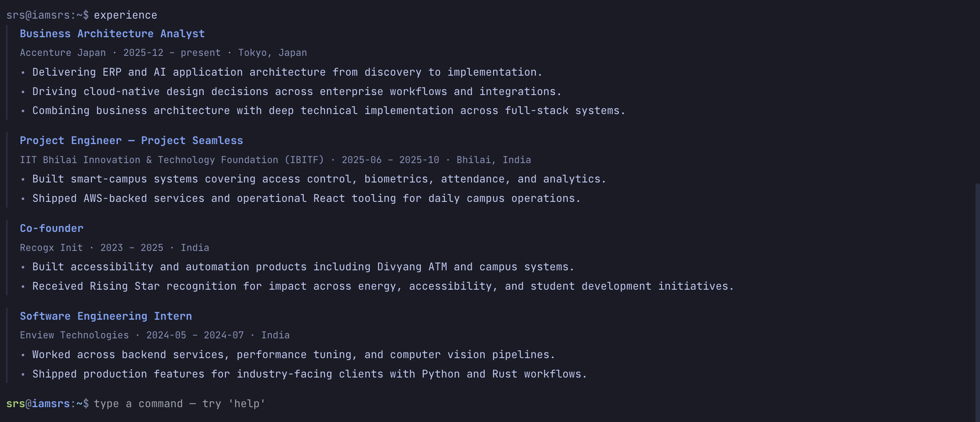Image resolution: width=980 pixels, height=422 pixels.
Task: Click the Built smart-campus systems bullet
Action: coord(319,179)
